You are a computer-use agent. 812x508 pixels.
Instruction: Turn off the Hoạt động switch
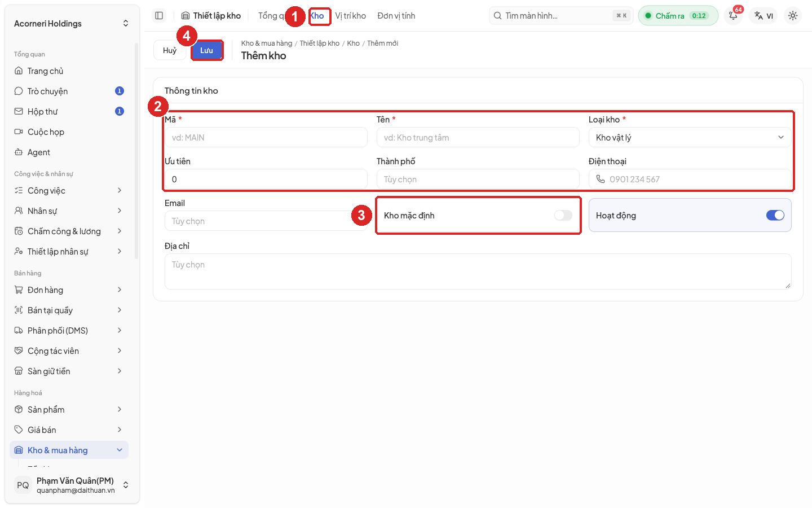(x=775, y=215)
